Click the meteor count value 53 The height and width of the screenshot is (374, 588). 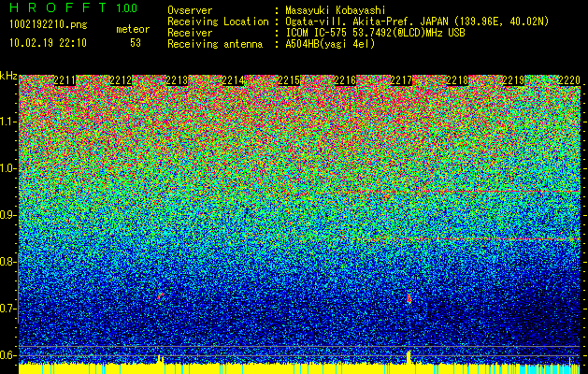pyautogui.click(x=136, y=43)
